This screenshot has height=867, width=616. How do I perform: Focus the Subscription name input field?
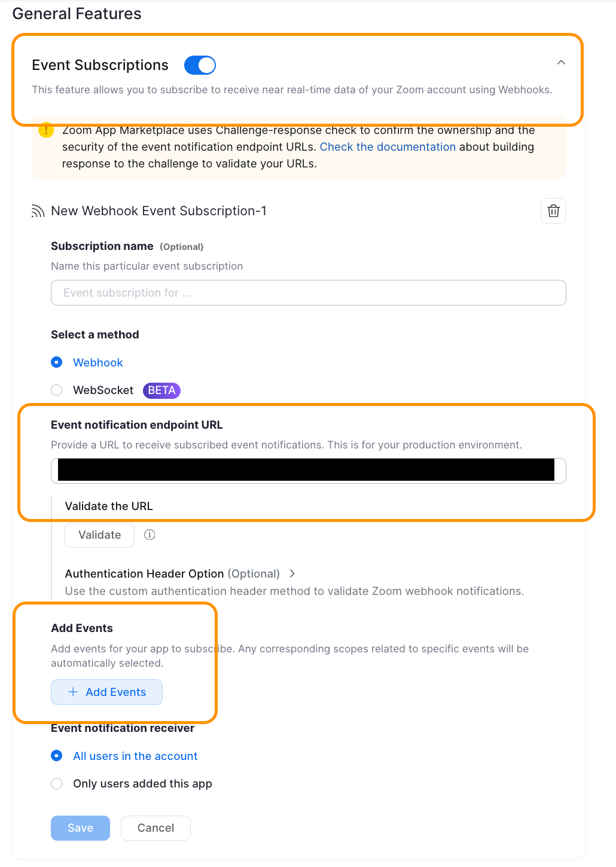click(x=309, y=293)
